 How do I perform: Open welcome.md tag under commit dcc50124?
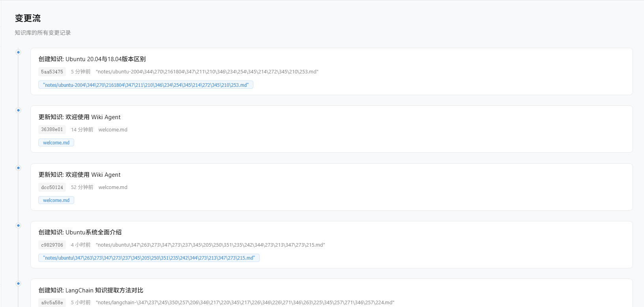click(x=56, y=200)
